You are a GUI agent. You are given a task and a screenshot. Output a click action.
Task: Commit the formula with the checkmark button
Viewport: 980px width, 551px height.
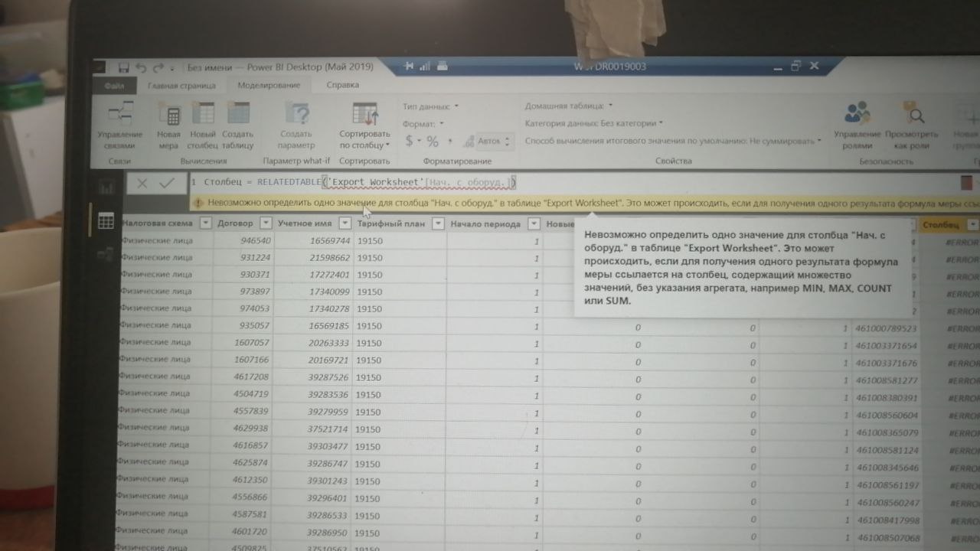[x=166, y=183]
